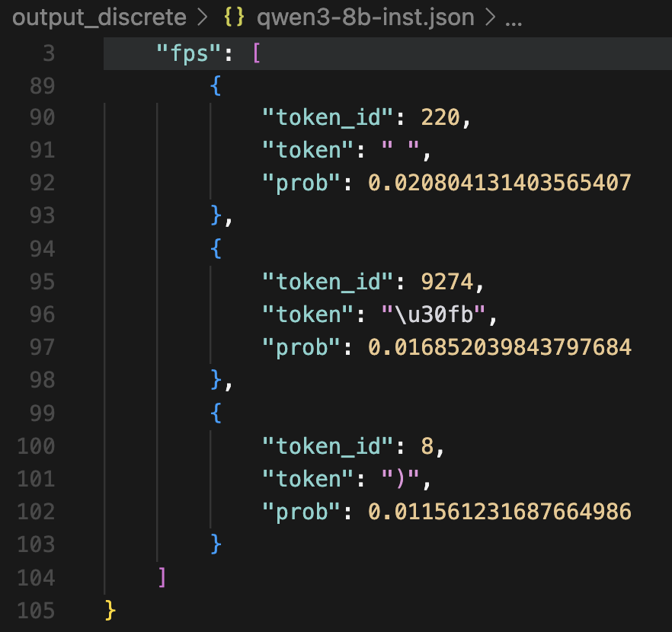Click prob value 0.011561231687664986
Screen dimensions: 672x632
(x=499, y=511)
